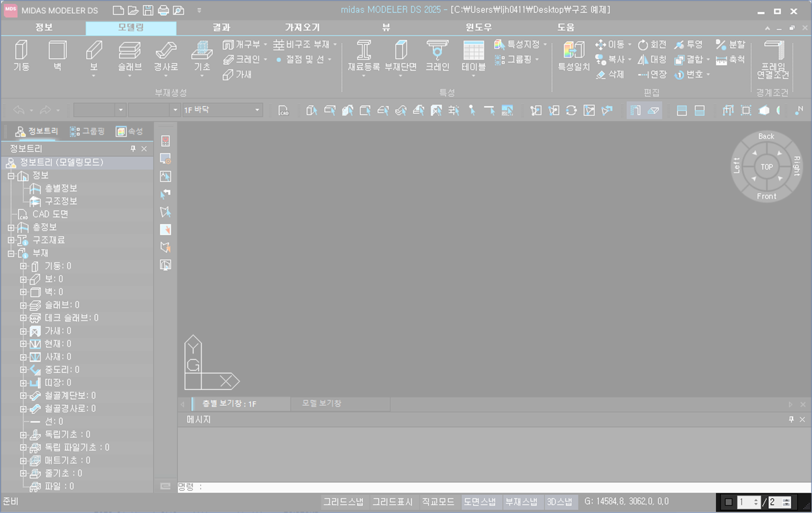
Task: Pin the 정보트리 panel
Action: coord(133,148)
